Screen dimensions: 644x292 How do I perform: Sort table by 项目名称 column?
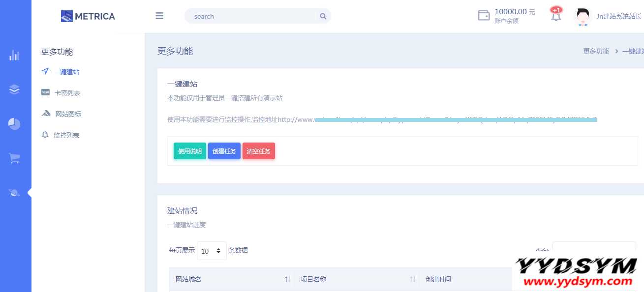(412, 279)
